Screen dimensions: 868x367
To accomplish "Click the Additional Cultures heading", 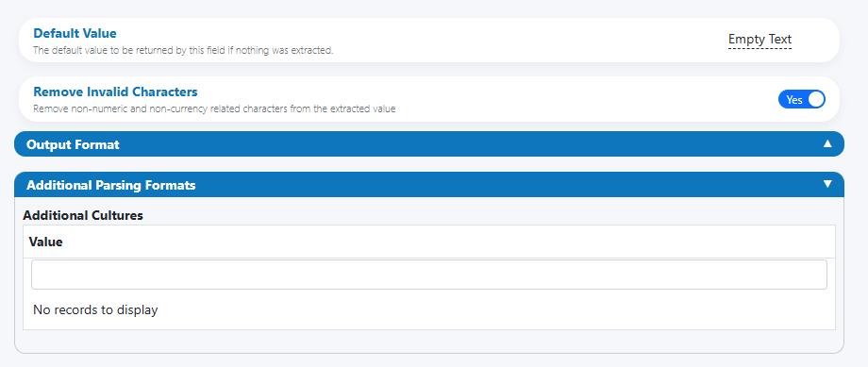I will [x=83, y=215].
